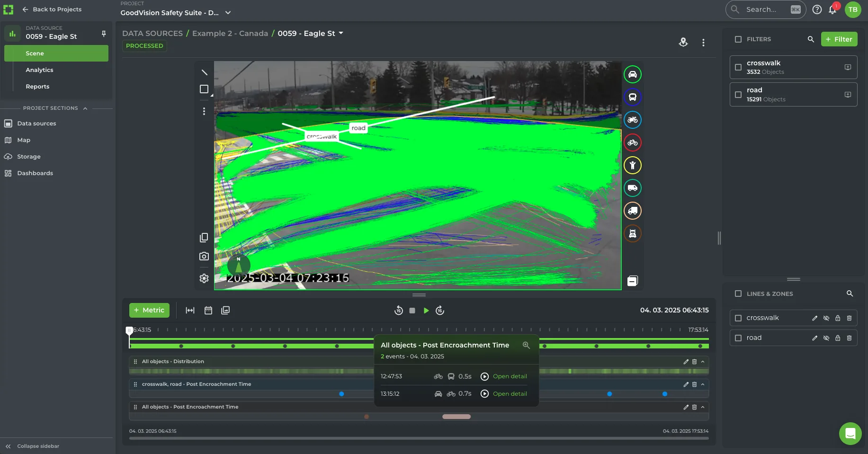This screenshot has width=868, height=454.
Task: Collapse the object class panel
Action: (633, 281)
